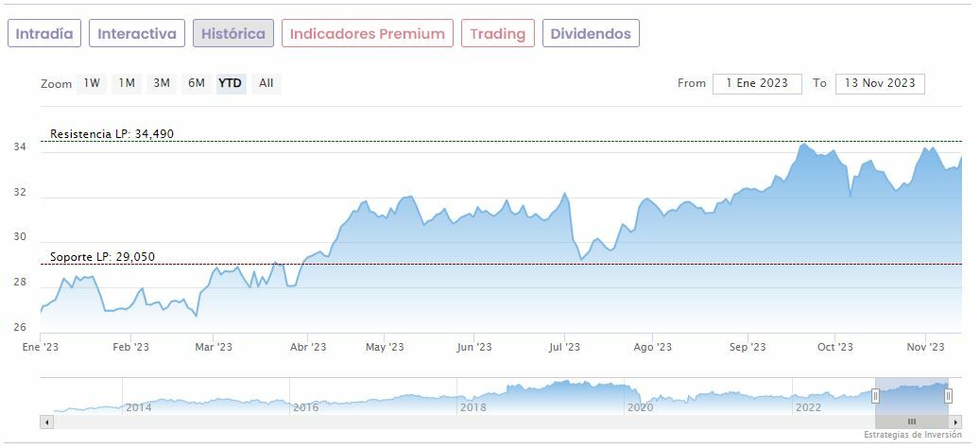This screenshot has width=980, height=448.
Task: Set zoom range to 1W
Action: coord(92,83)
